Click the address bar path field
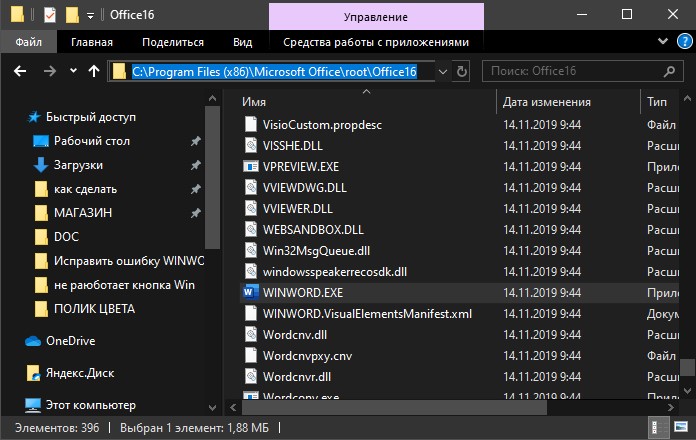Screen dimensions: 696x440 274,71
